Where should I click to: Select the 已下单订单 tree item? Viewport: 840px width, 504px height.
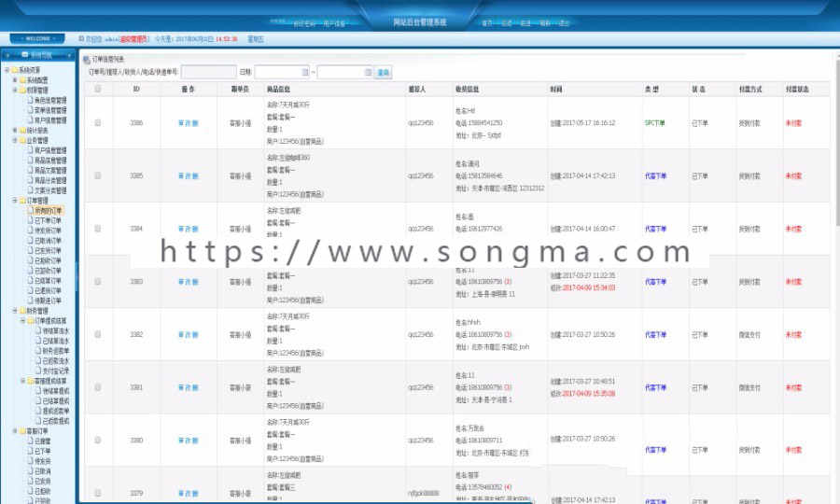[x=48, y=220]
